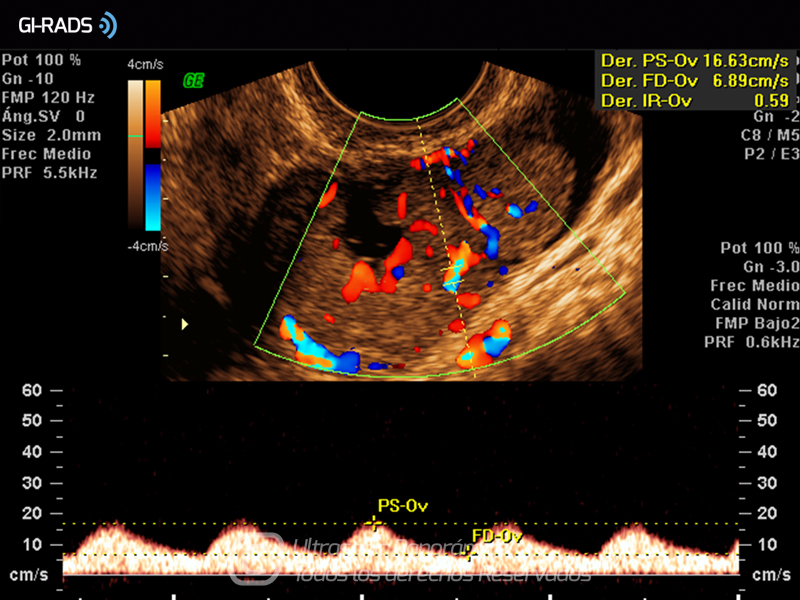800x600 pixels.
Task: Click the FMP 120 Hz setting
Action: [49, 97]
